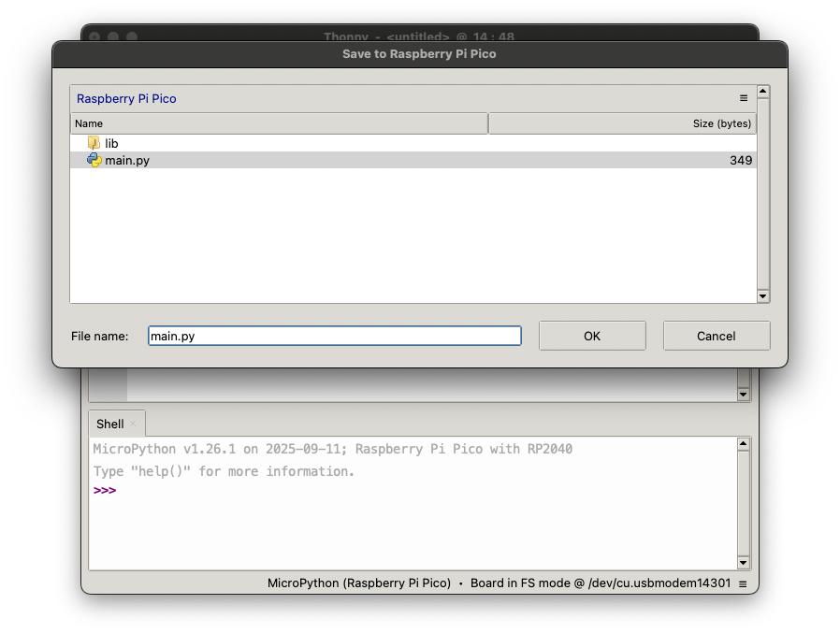Click the Python icon next to main.py
Image resolution: width=840 pixels, height=633 pixels.
point(94,160)
